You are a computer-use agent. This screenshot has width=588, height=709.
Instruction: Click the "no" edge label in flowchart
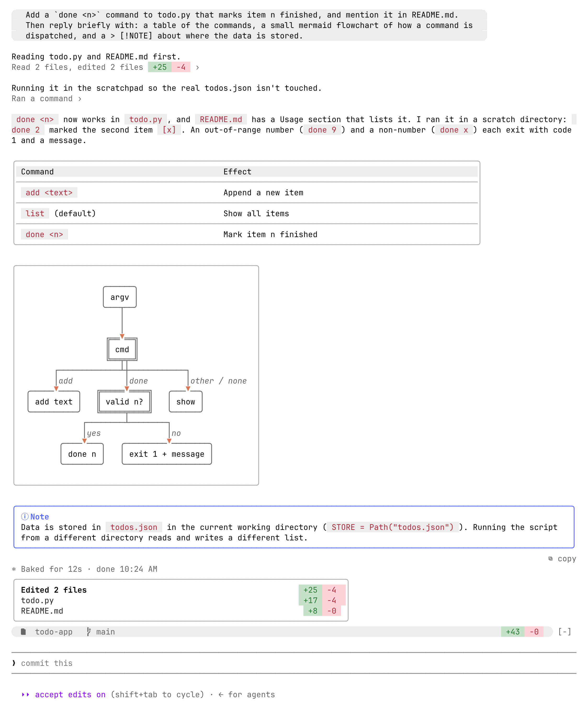tap(176, 433)
